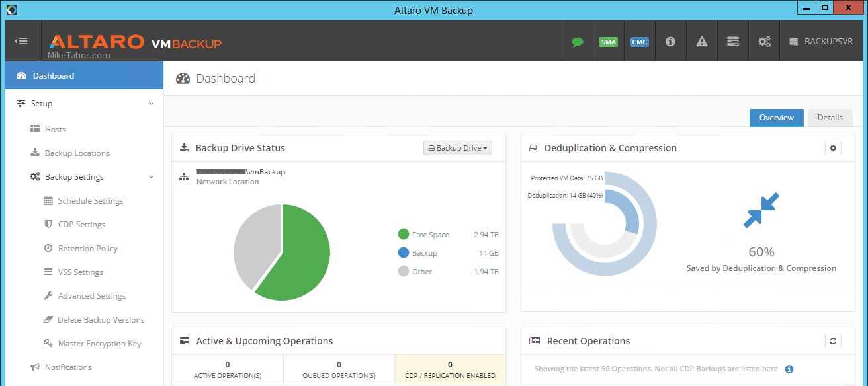The height and width of the screenshot is (386, 868).
Task: Open the Hosts sidebar item
Action: click(x=56, y=130)
